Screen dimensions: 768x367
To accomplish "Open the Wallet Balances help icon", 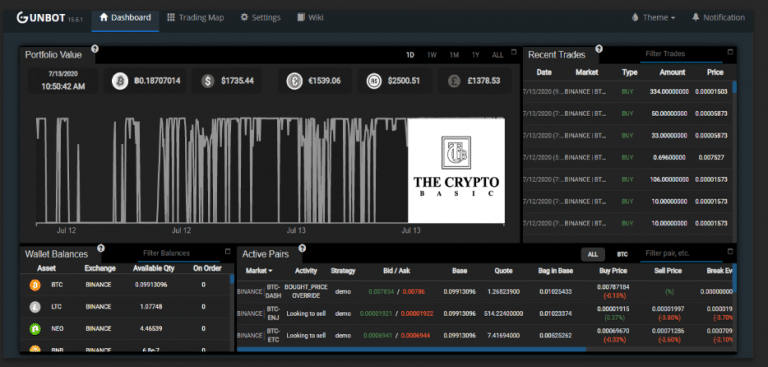I will (x=101, y=248).
